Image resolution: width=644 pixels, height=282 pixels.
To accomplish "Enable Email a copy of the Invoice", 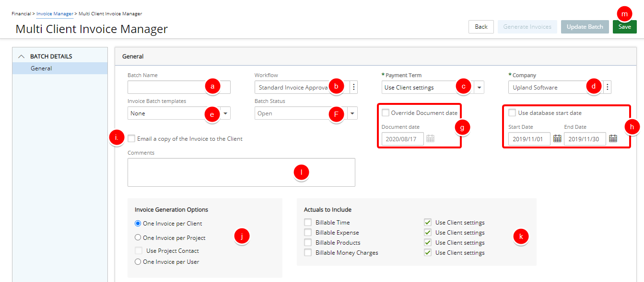I will 131,139.
